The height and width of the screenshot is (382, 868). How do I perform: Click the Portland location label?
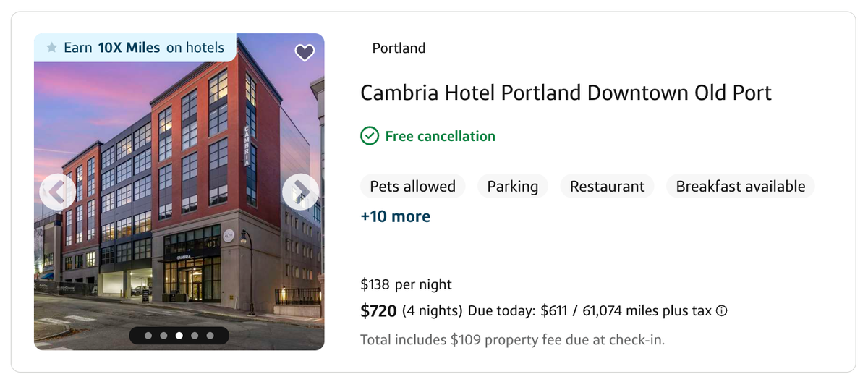(399, 48)
